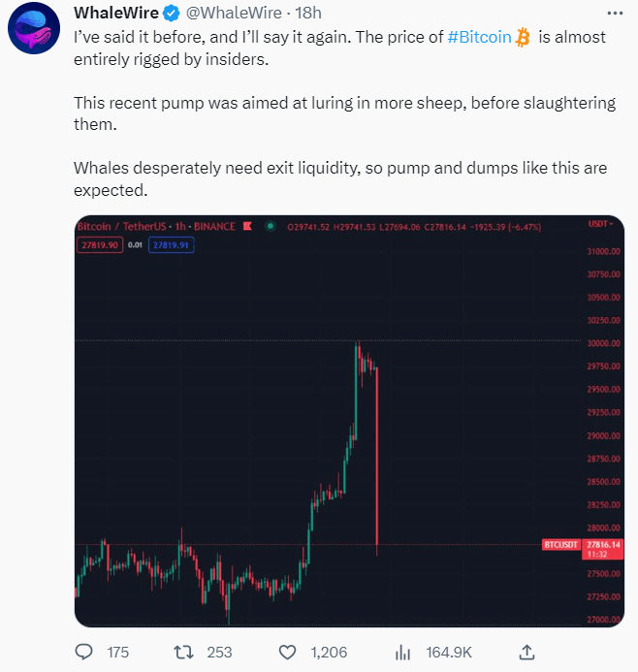Share the tweet via upload icon

click(x=526, y=652)
